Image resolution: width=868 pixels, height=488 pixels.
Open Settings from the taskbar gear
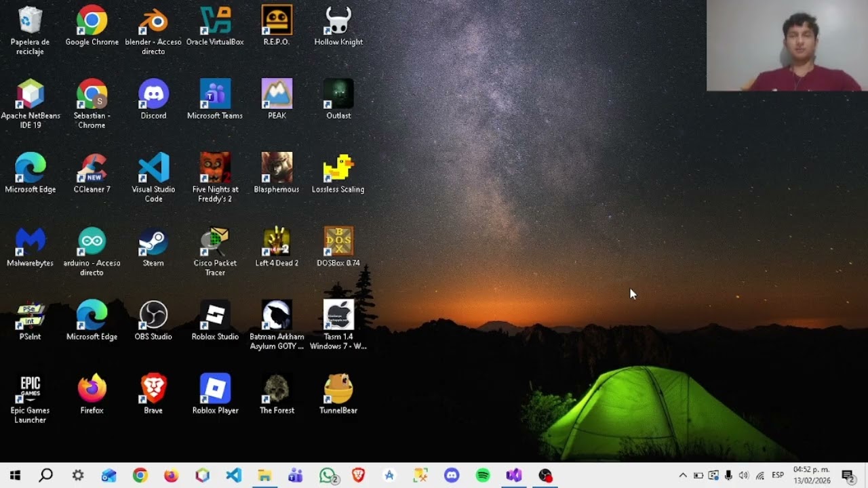tap(78, 476)
